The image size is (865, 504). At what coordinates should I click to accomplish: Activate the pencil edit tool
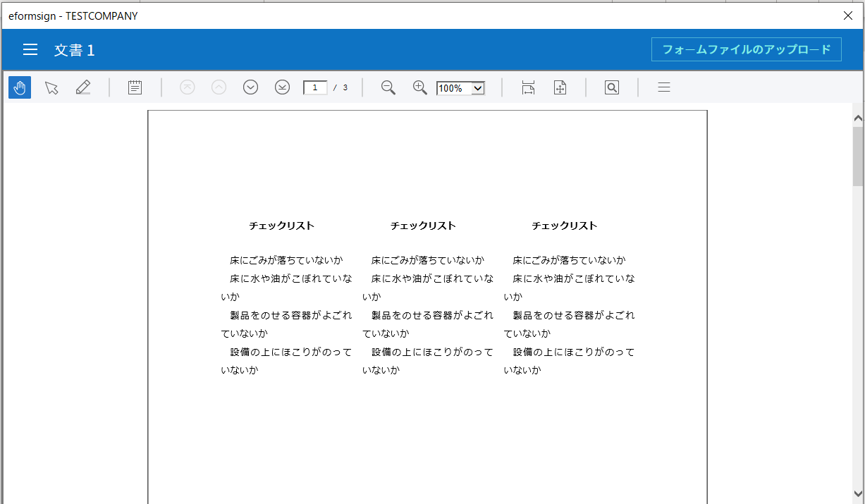(x=83, y=87)
